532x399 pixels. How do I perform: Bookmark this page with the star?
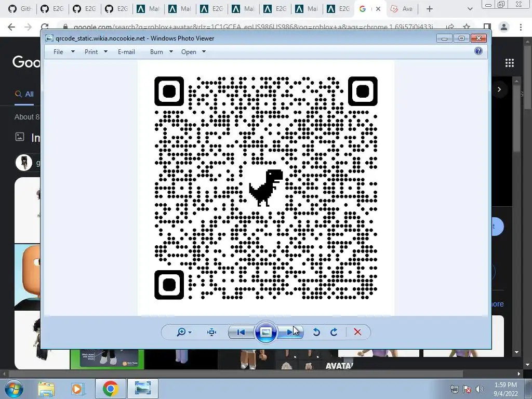[467, 27]
